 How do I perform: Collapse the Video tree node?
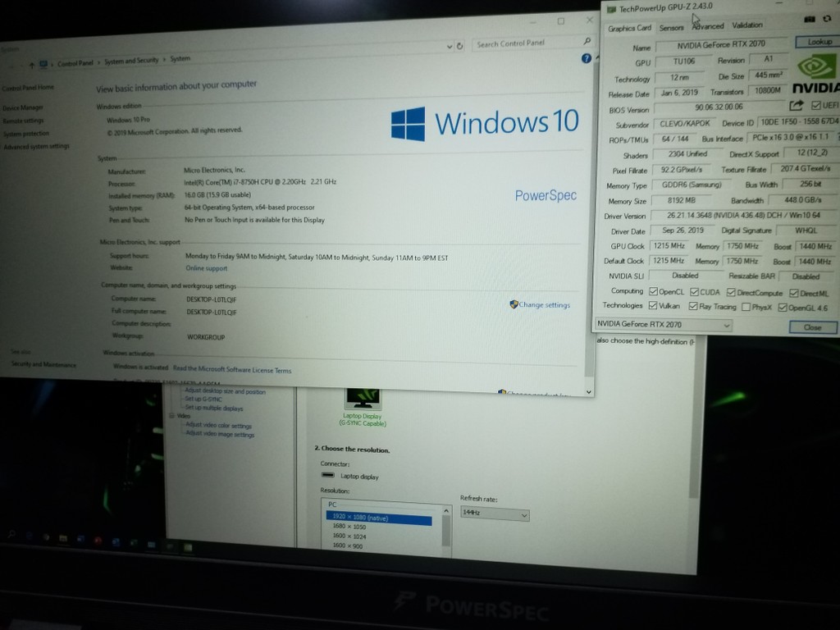pos(172,416)
